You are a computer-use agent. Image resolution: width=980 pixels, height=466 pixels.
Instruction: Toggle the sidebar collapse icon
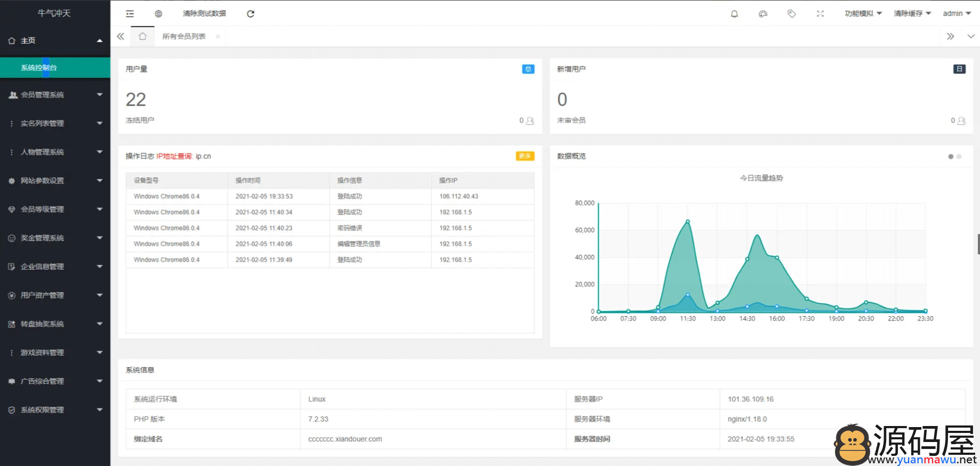click(x=130, y=14)
